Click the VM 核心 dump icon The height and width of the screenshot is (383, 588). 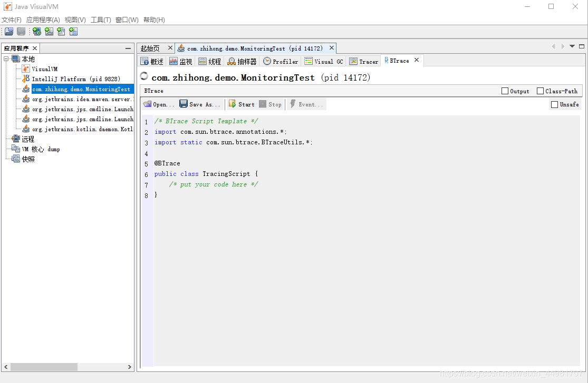(x=16, y=149)
